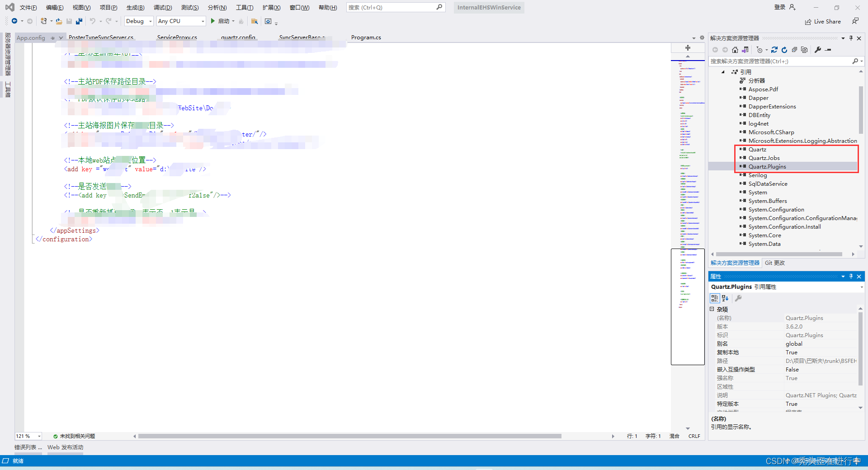Screen dimensions: 868x470
Task: Switch between solution and folder views
Action: point(745,50)
